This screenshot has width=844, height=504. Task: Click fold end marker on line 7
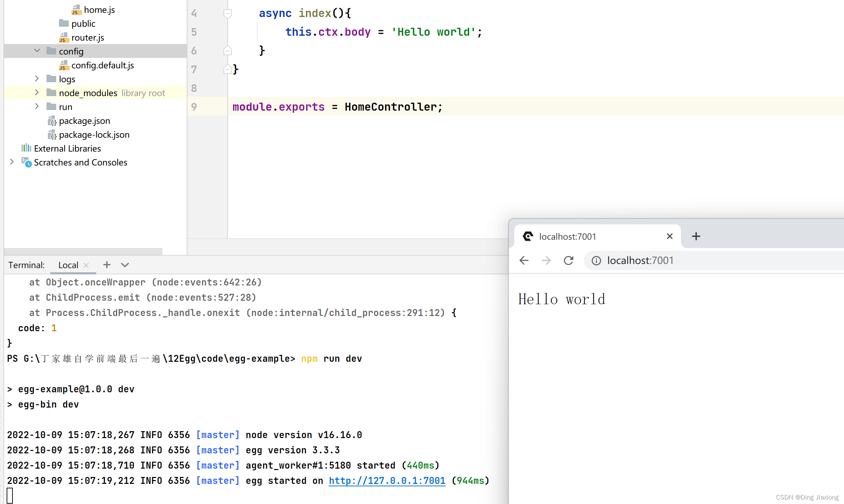(228, 69)
